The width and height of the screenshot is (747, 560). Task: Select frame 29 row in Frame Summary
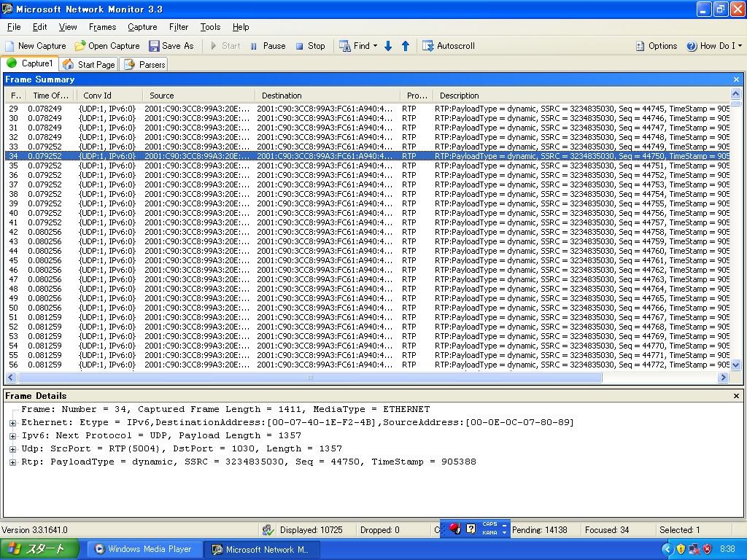[367, 109]
